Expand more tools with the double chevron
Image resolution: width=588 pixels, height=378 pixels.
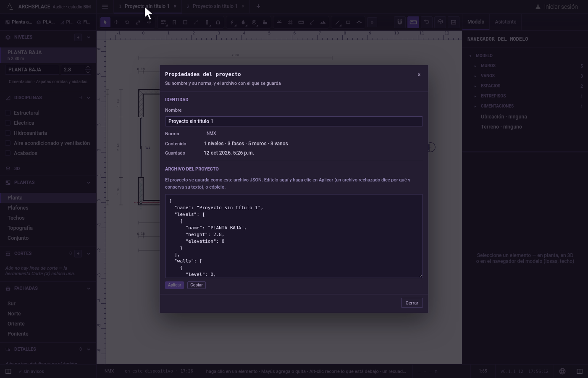click(372, 22)
